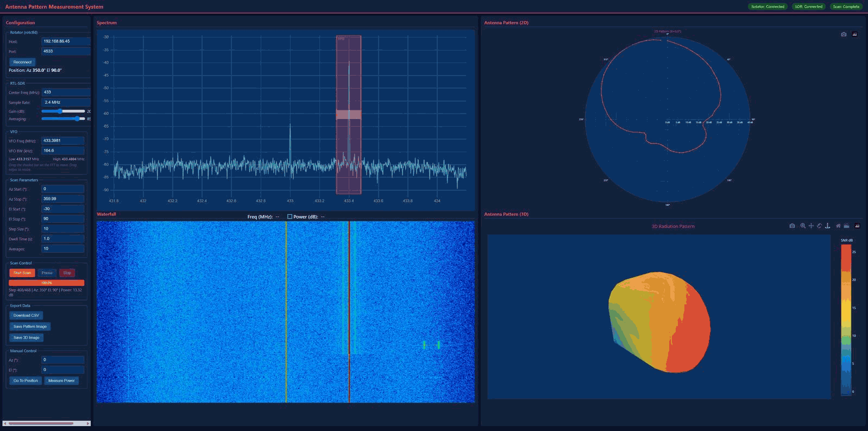Click the Plotly logo icon on 2D pattern
868x431 pixels.
point(854,34)
